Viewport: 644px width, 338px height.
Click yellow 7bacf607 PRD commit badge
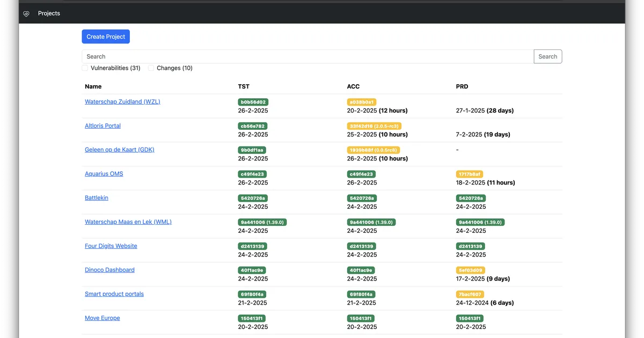pos(470,295)
